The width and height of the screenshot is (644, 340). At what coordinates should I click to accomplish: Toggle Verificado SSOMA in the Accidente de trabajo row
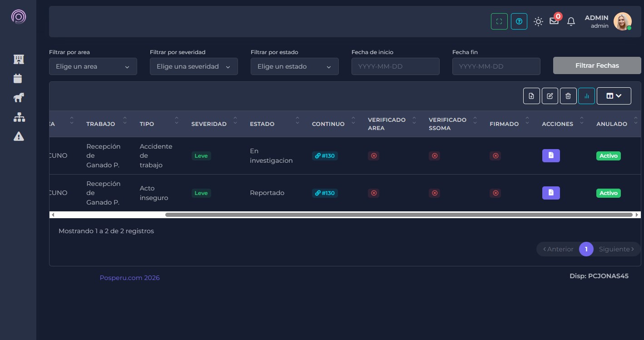point(435,156)
